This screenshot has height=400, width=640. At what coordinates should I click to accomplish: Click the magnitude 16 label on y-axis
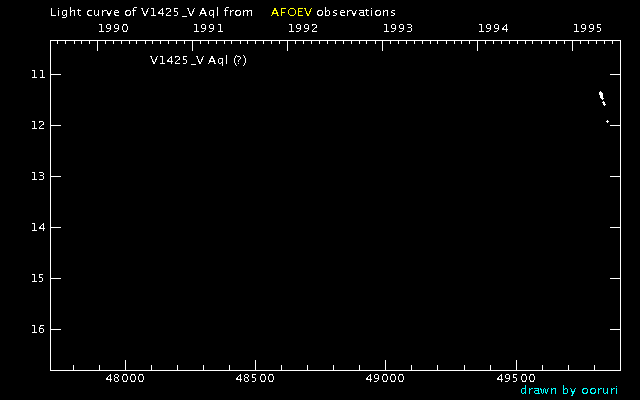[x=37, y=329]
